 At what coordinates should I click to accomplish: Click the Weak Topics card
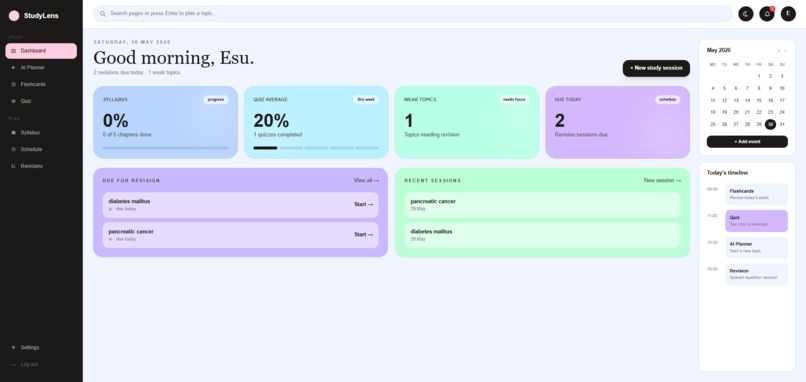coord(467,122)
